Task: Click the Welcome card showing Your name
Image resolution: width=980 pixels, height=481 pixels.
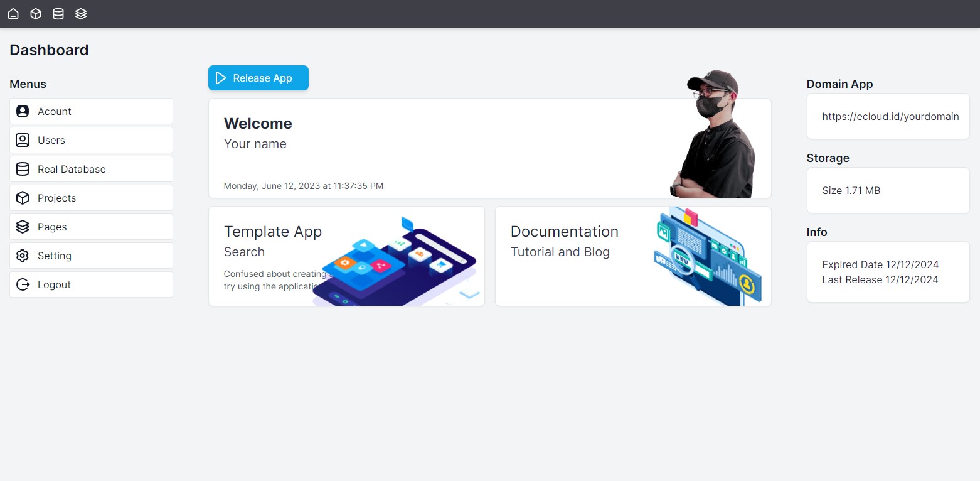Action: click(489, 148)
